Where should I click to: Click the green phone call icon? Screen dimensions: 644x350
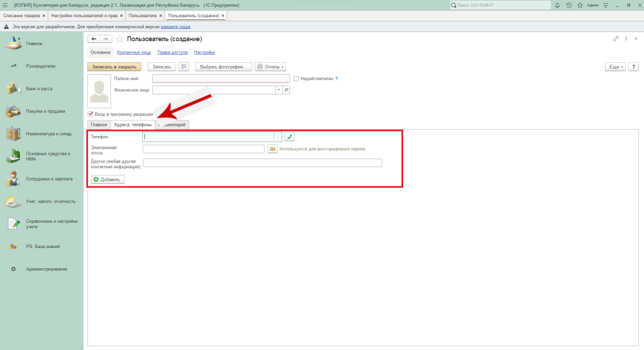click(289, 137)
